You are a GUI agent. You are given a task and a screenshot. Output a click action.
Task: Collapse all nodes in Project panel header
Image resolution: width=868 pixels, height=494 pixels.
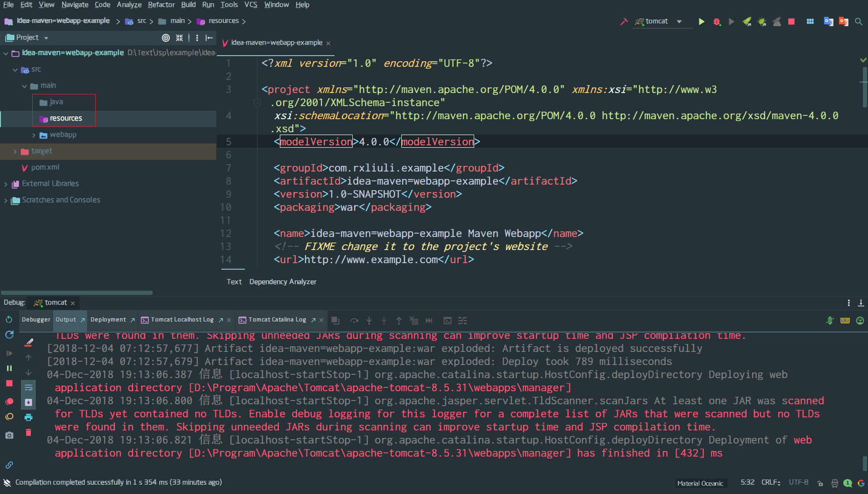pos(179,38)
